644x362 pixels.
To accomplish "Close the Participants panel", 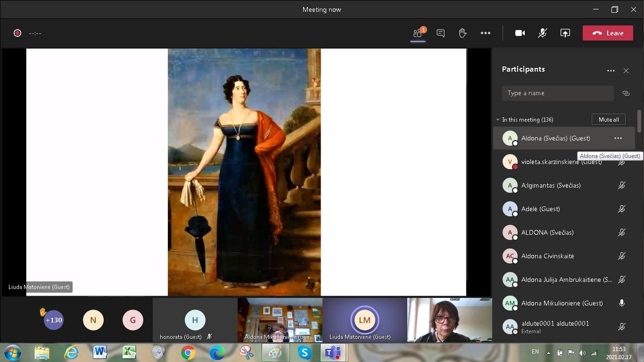I will tap(626, 71).
